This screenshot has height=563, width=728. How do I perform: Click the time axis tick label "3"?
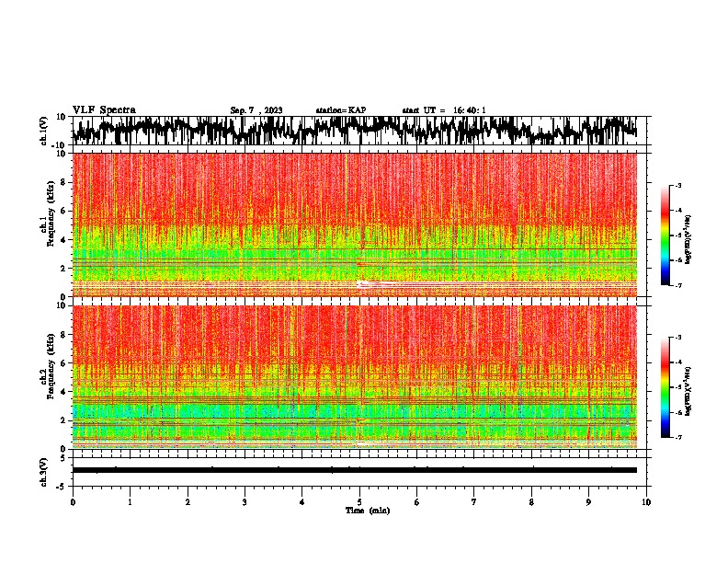[245, 502]
